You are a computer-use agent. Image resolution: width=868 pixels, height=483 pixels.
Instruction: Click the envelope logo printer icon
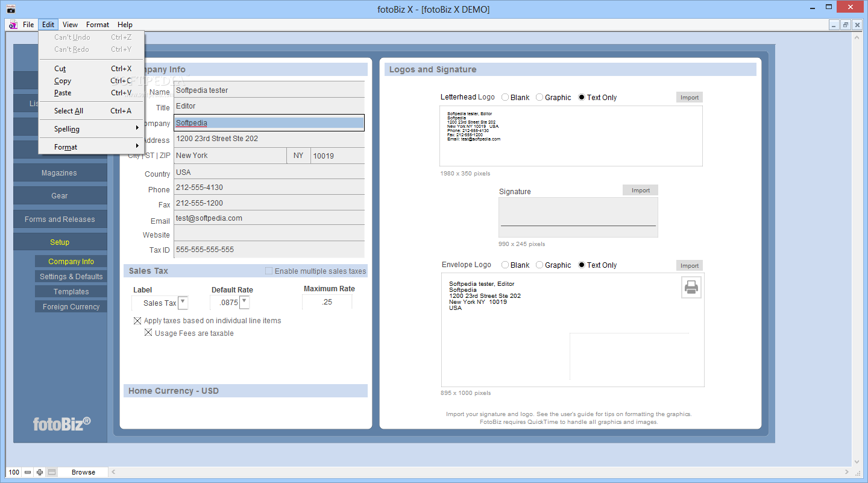[691, 288]
